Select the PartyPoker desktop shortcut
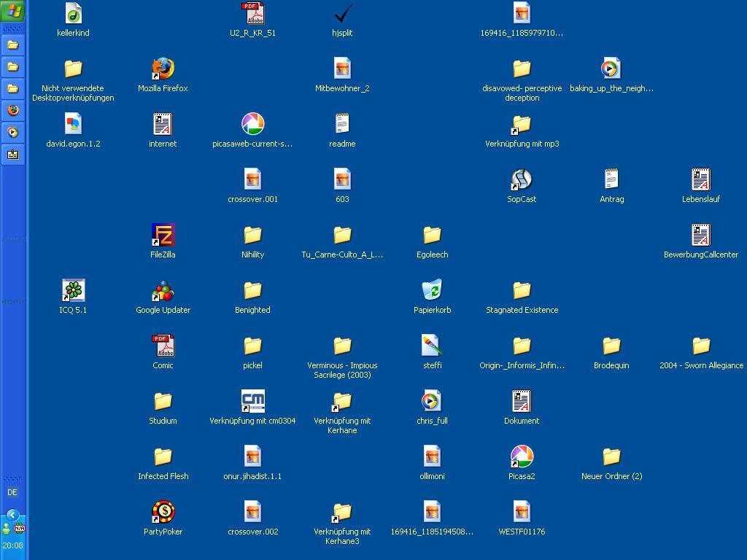This screenshot has width=747, height=560. pyautogui.click(x=163, y=513)
